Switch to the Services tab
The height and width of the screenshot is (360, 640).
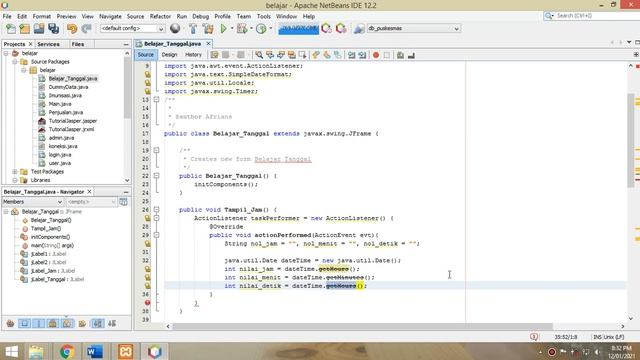coord(48,44)
